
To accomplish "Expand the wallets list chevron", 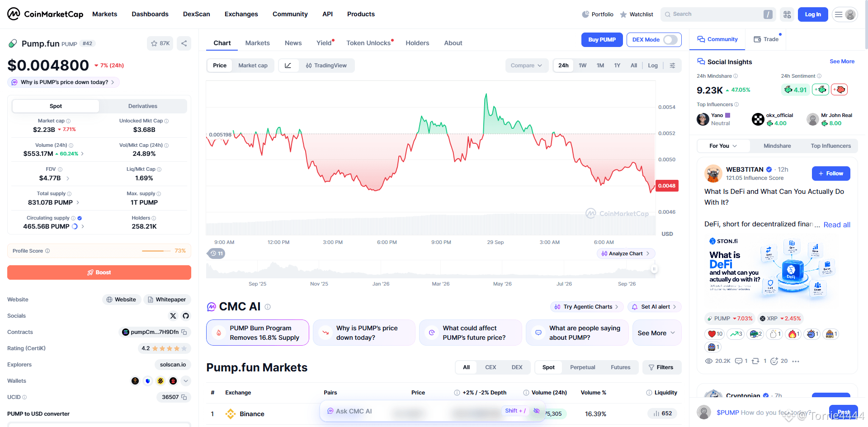I will click(186, 381).
